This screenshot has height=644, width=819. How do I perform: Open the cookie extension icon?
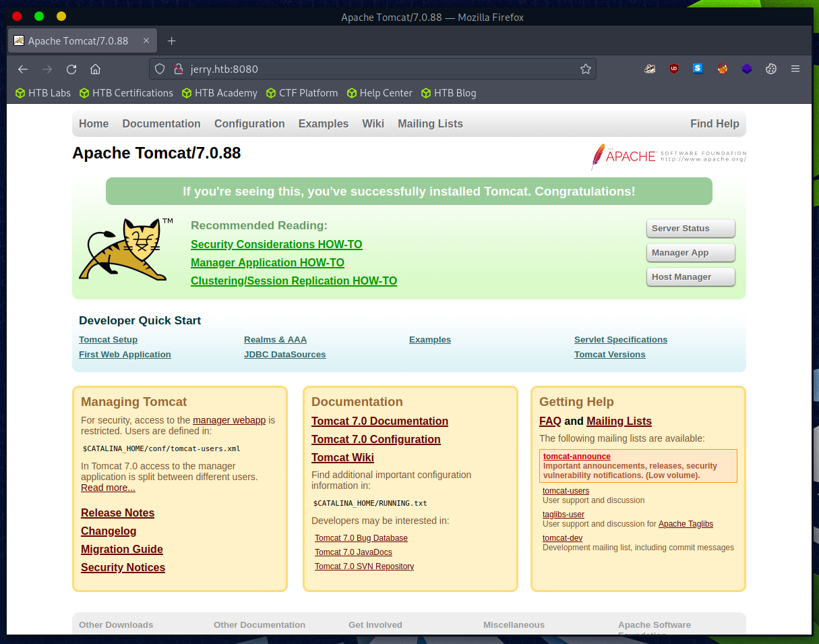point(771,69)
